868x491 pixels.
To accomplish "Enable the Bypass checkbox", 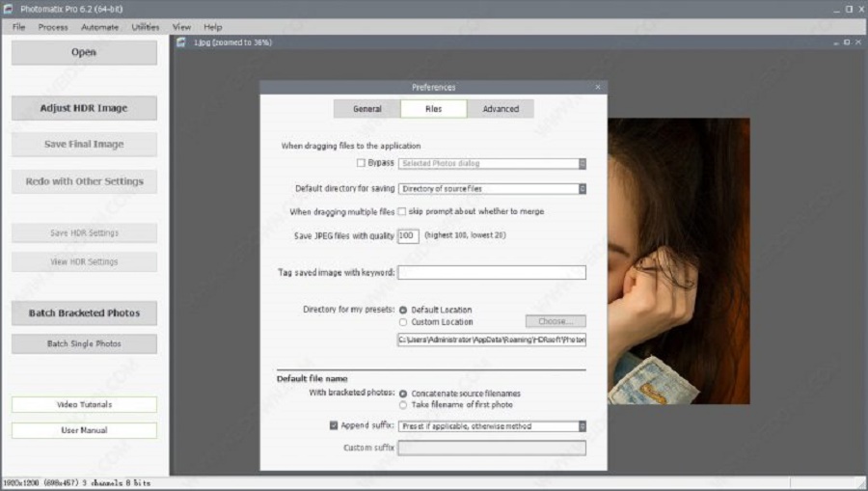I will 361,163.
